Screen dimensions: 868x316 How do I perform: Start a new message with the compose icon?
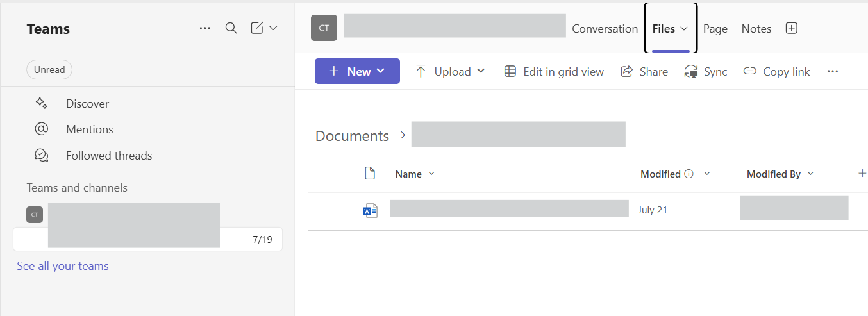(x=257, y=28)
